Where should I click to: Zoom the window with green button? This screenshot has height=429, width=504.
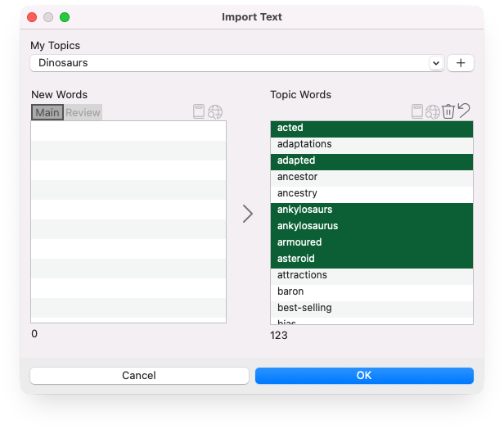pos(65,17)
